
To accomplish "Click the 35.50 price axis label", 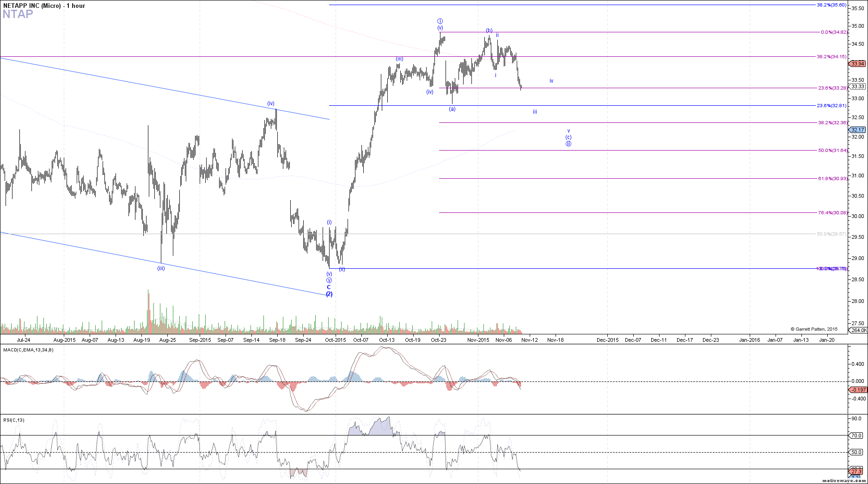I will click(858, 8).
